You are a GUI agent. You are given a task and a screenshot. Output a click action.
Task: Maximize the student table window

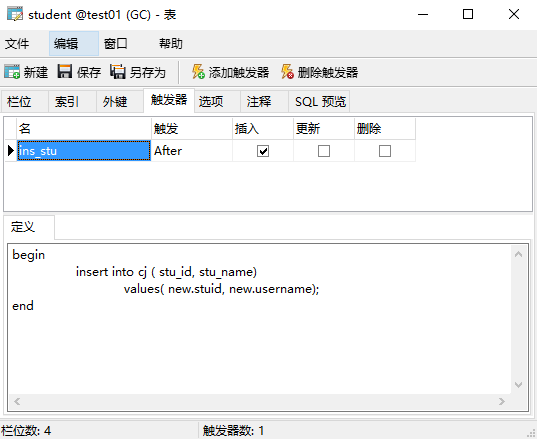pos(468,14)
